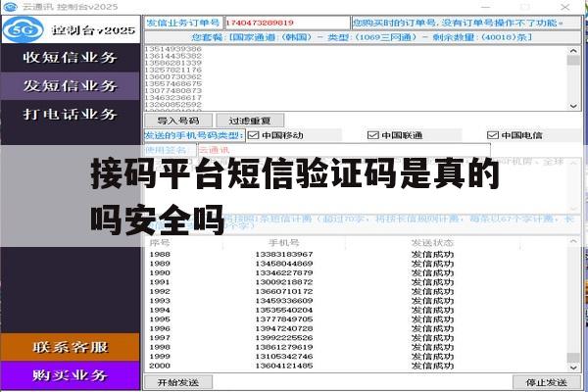The height and width of the screenshot is (392, 588).
Task: Click phone number 13861279619
Action: (x=284, y=347)
